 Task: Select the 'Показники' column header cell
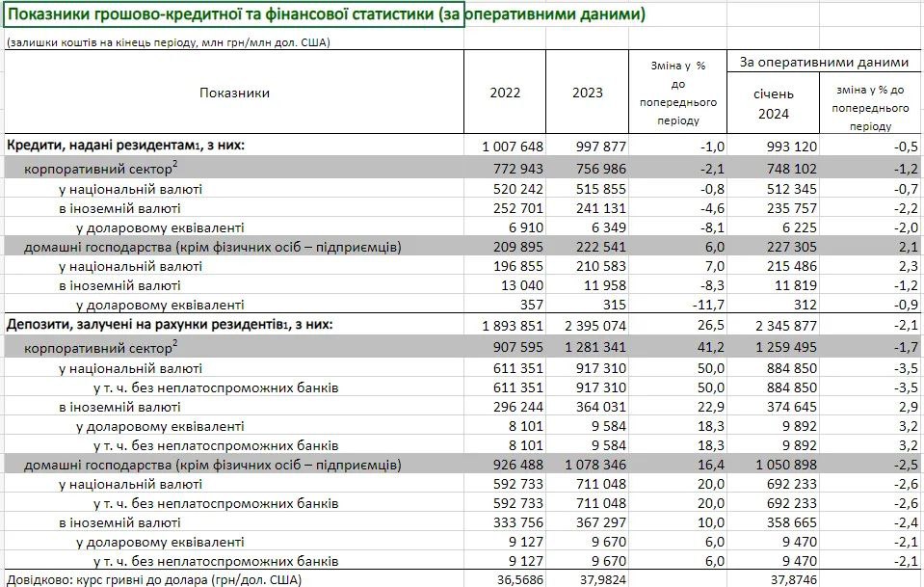click(x=234, y=93)
